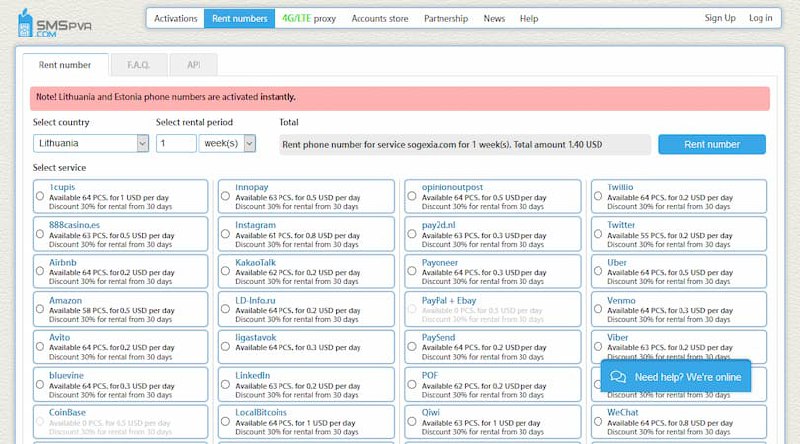Select the KakaoTalk service radio button
The height and width of the screenshot is (444, 800).
click(x=225, y=271)
